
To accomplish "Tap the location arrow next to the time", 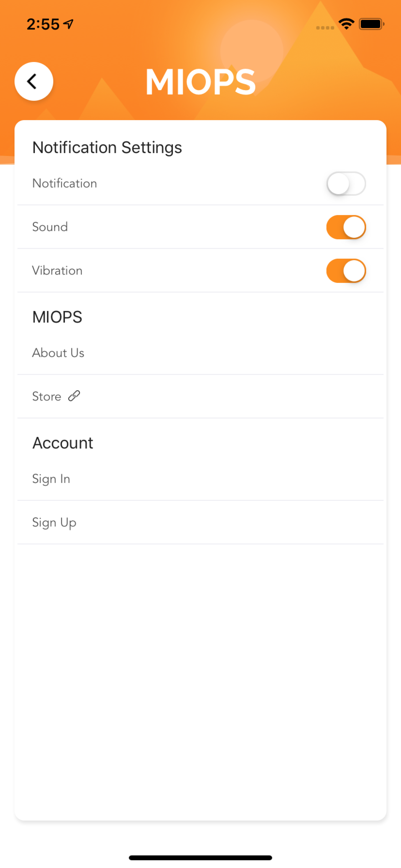I will (68, 24).
